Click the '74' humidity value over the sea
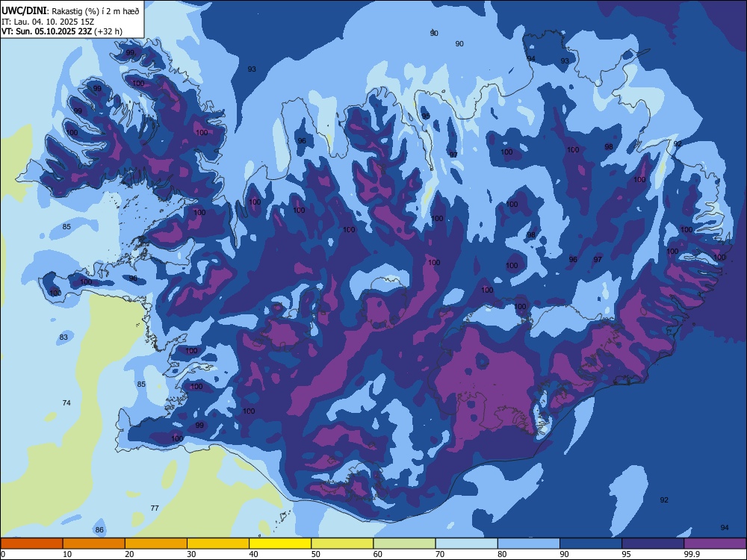This screenshot has height=560, width=747. [66, 403]
